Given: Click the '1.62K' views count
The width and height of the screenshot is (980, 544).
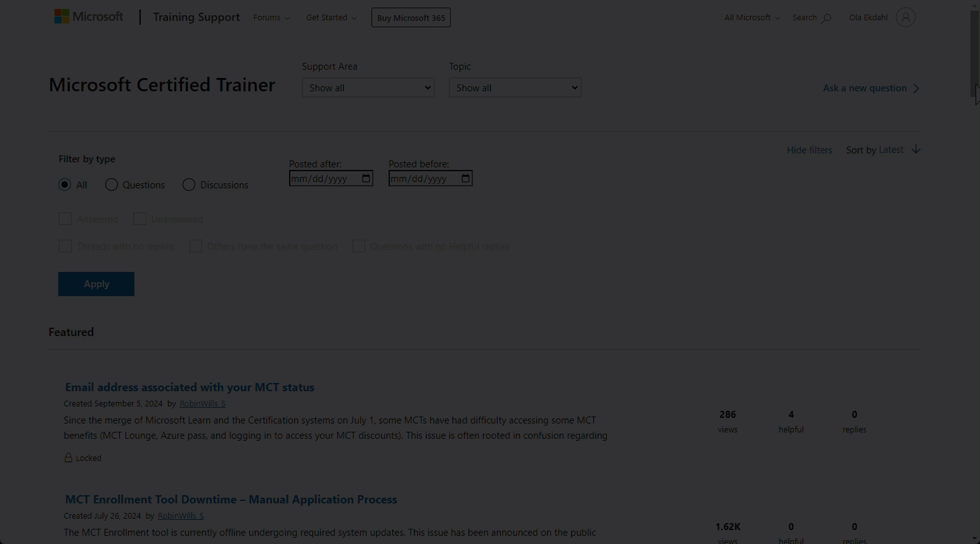Looking at the screenshot, I should pyautogui.click(x=728, y=527).
